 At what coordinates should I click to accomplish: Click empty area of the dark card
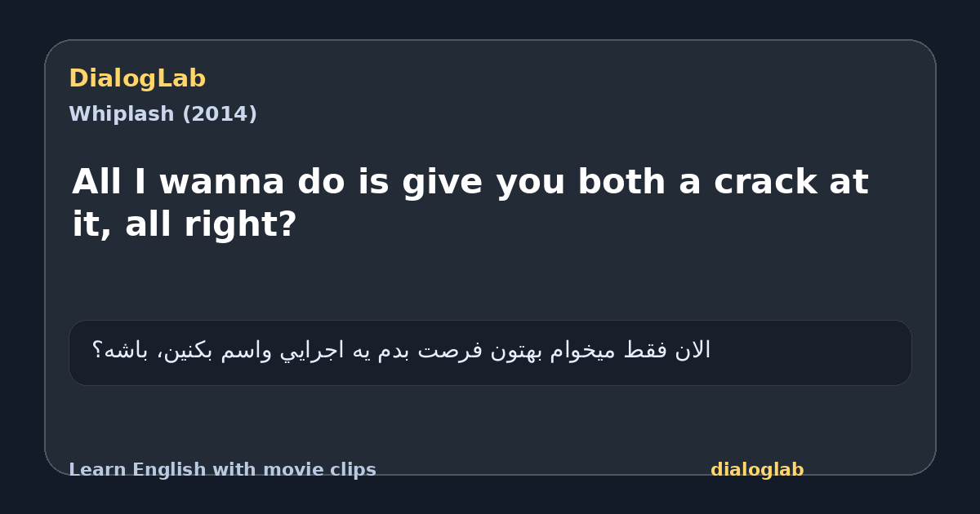coord(490,281)
